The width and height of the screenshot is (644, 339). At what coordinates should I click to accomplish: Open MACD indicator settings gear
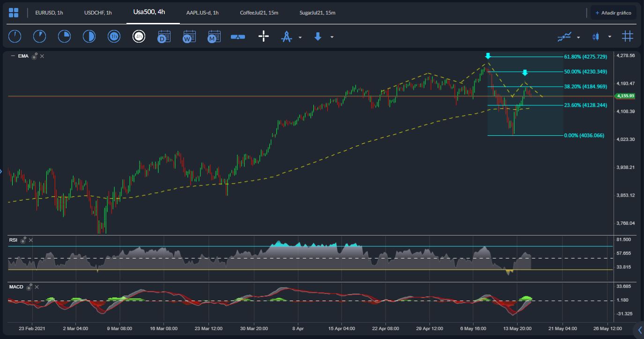[29, 287]
